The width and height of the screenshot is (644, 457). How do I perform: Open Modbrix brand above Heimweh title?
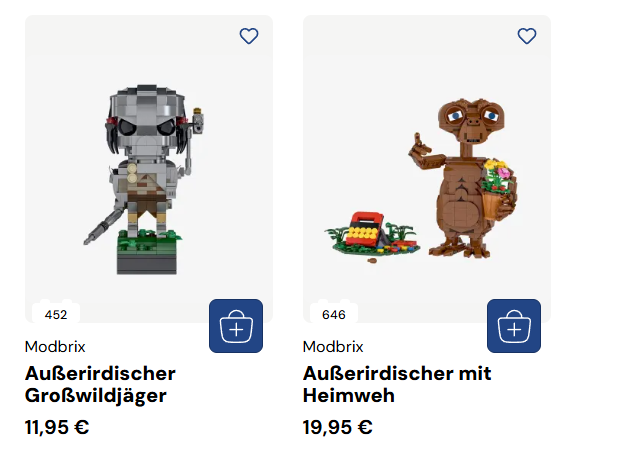[333, 347]
